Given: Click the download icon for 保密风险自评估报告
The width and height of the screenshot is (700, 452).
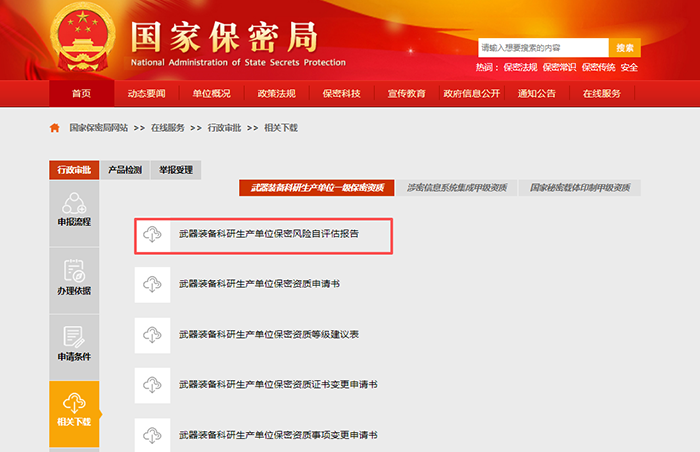Looking at the screenshot, I should point(152,235).
